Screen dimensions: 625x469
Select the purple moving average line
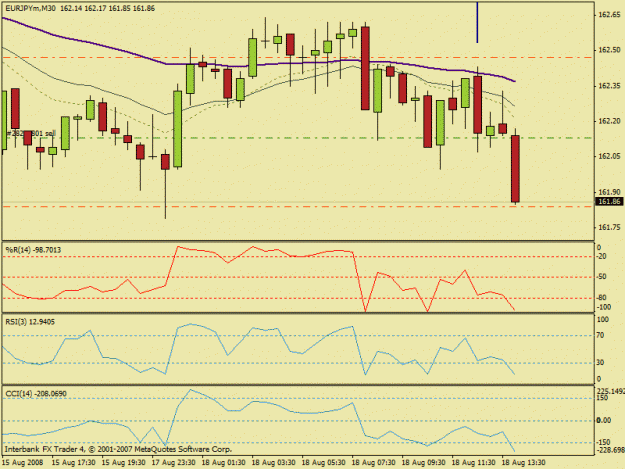(259, 65)
